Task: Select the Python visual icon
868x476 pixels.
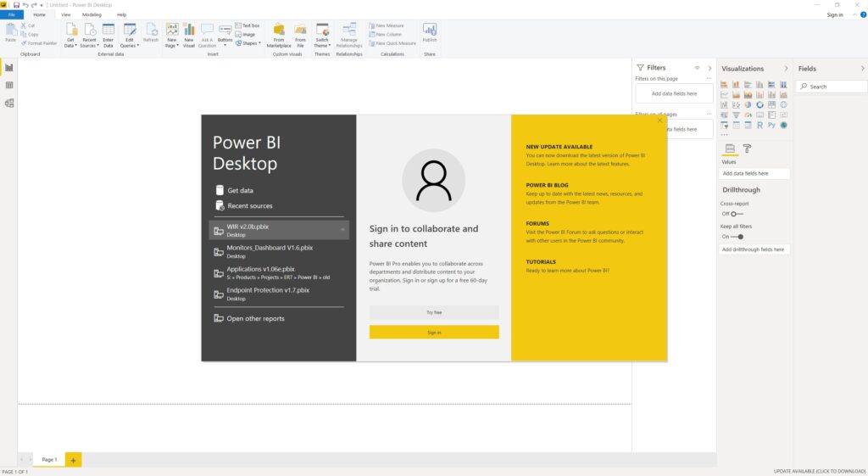Action: 771,125
